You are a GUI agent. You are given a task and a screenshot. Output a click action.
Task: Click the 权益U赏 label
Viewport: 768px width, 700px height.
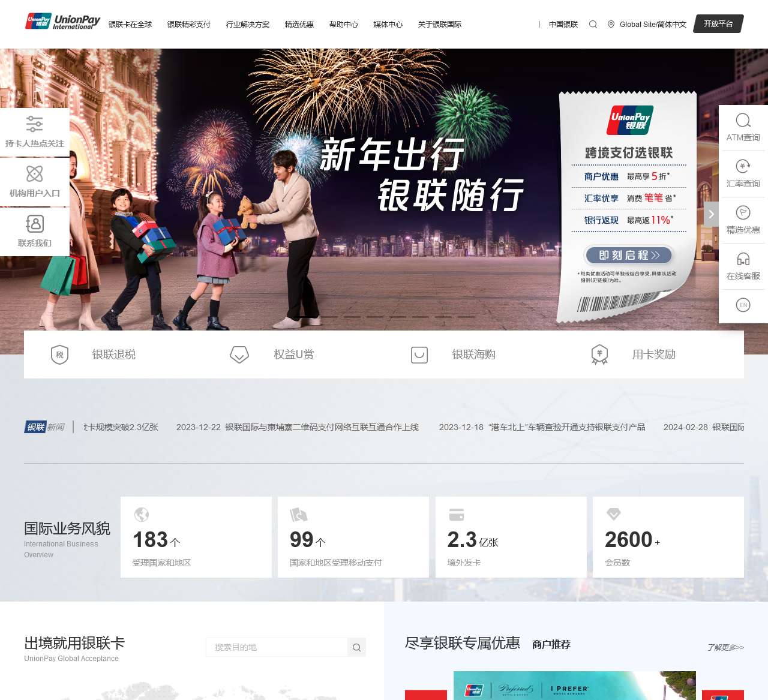(294, 354)
